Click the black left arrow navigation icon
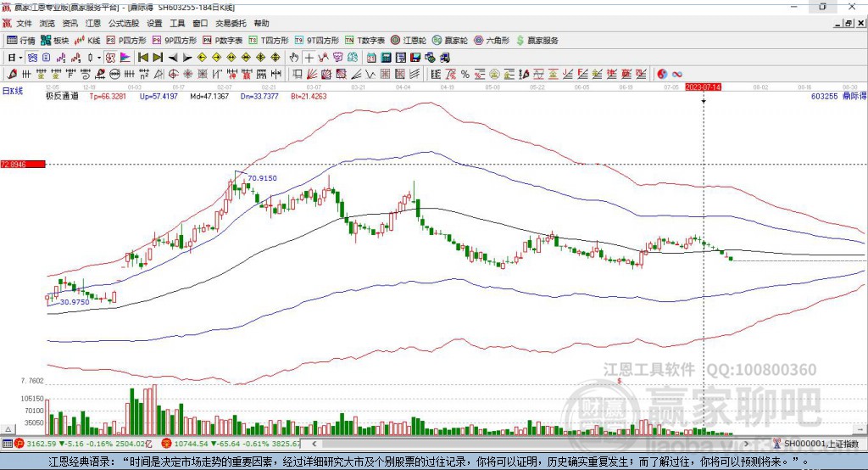The image size is (868, 470). 173,58
